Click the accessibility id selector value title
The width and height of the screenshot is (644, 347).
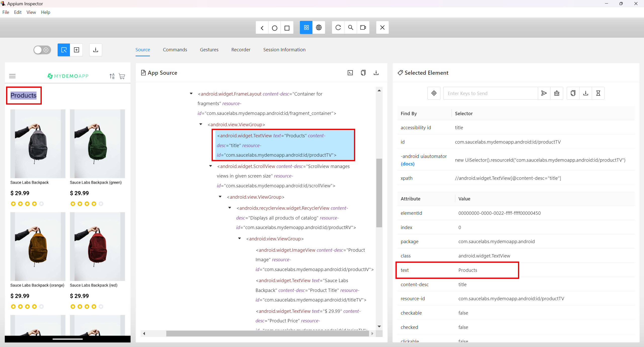point(459,127)
